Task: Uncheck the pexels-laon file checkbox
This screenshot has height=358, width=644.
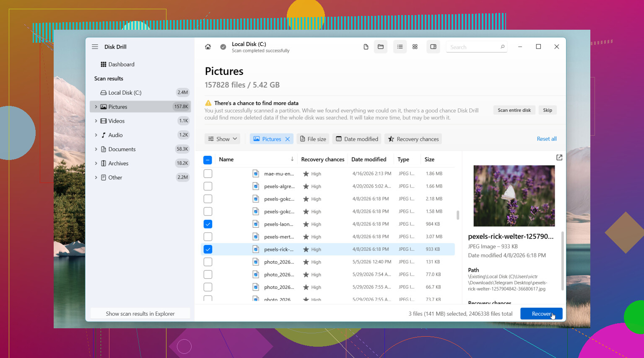Action: click(x=208, y=224)
